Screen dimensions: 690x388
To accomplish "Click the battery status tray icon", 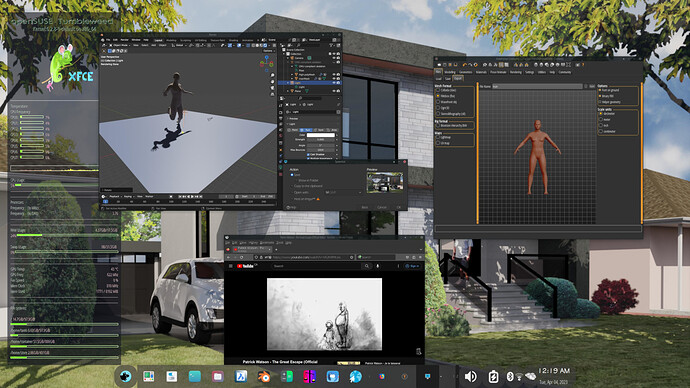I will (x=493, y=377).
